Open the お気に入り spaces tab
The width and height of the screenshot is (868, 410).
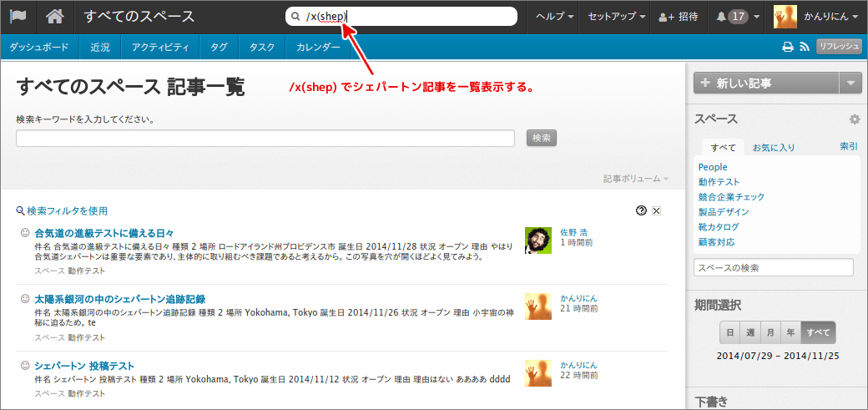pyautogui.click(x=774, y=148)
